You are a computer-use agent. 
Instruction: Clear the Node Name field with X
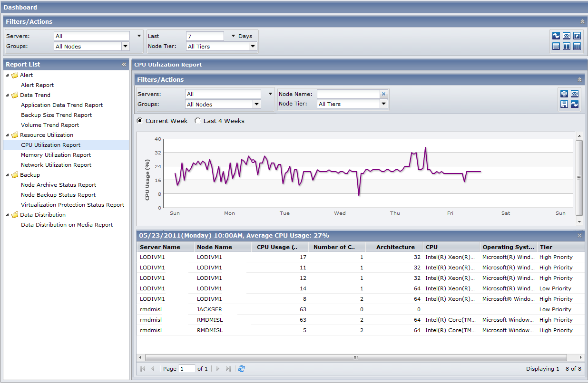pyautogui.click(x=384, y=94)
